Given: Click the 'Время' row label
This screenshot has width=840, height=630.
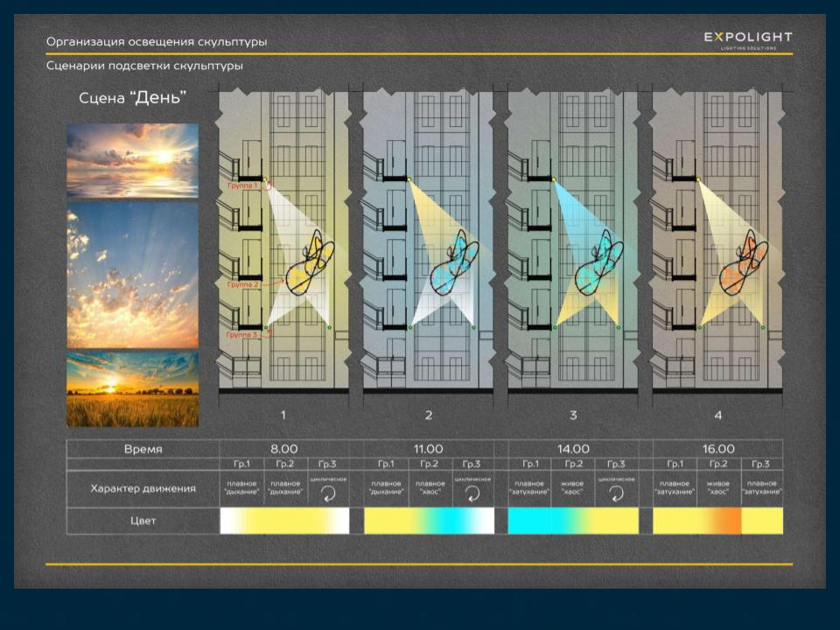Looking at the screenshot, I should (142, 449).
